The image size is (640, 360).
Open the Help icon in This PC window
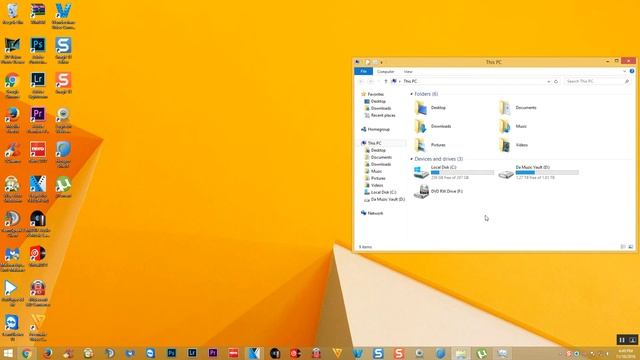pyautogui.click(x=632, y=71)
